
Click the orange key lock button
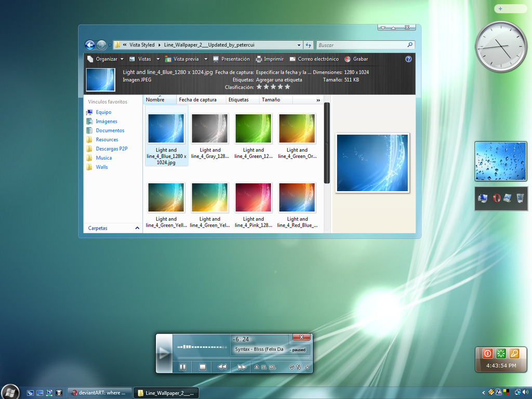[514, 353]
